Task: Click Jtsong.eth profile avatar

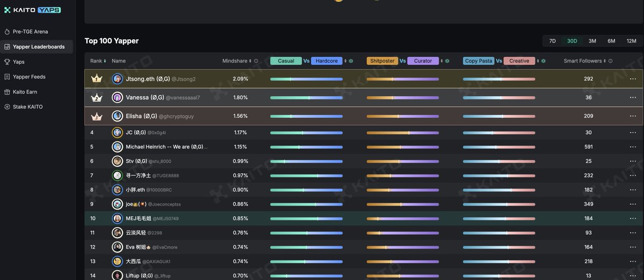Action: [117, 79]
